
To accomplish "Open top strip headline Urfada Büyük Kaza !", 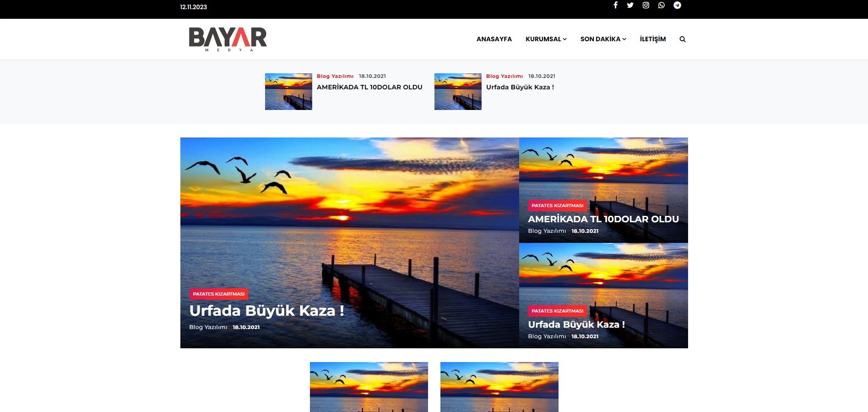I will point(520,87).
